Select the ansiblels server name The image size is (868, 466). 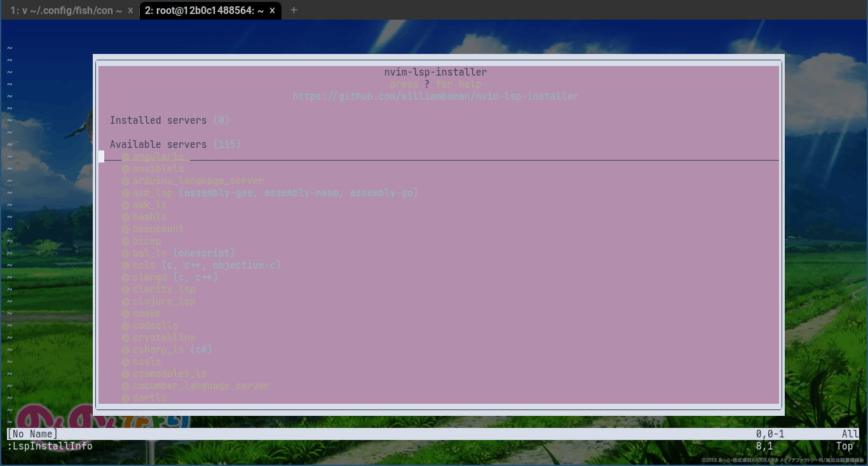tap(158, 169)
